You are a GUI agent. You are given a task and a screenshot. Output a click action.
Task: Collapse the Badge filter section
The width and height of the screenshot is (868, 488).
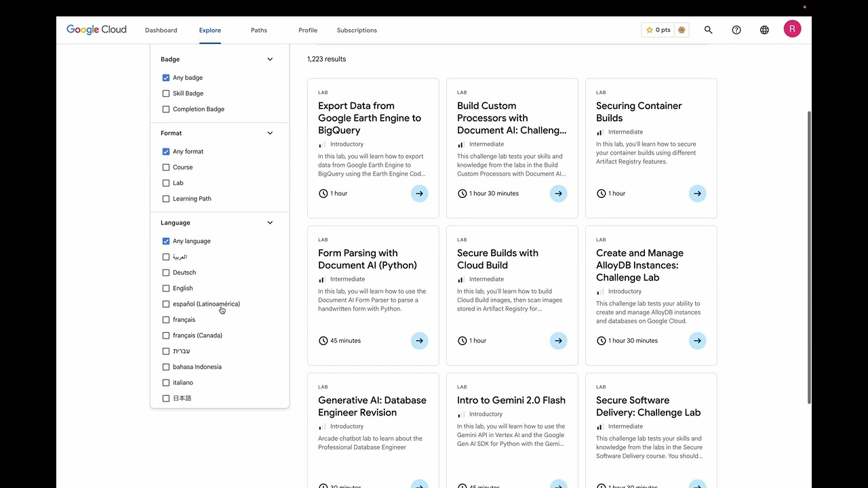click(x=270, y=59)
